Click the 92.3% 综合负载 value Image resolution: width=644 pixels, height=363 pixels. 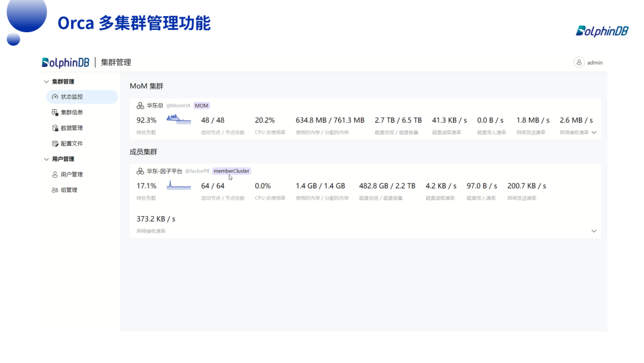click(x=147, y=120)
